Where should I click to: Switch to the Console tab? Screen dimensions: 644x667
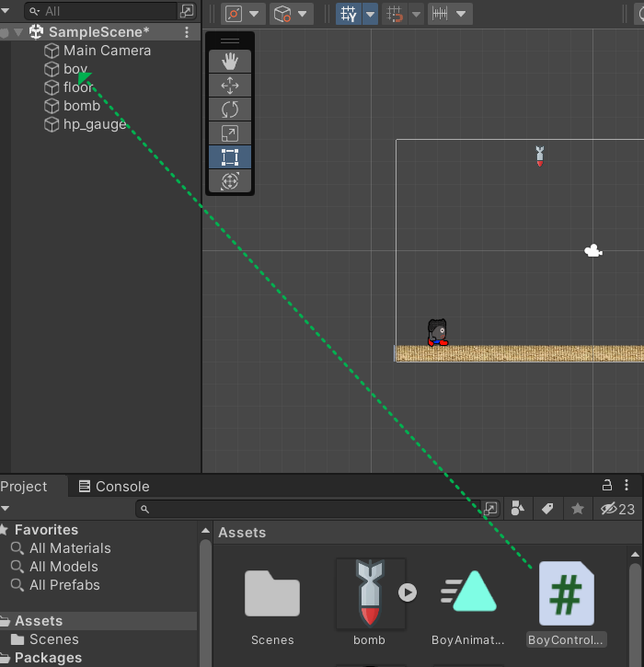pyautogui.click(x=114, y=486)
